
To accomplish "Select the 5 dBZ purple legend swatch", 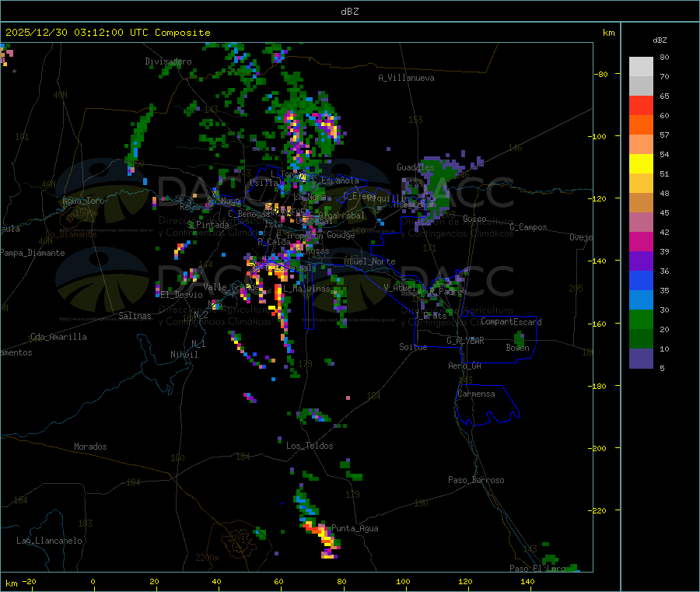I will [641, 359].
